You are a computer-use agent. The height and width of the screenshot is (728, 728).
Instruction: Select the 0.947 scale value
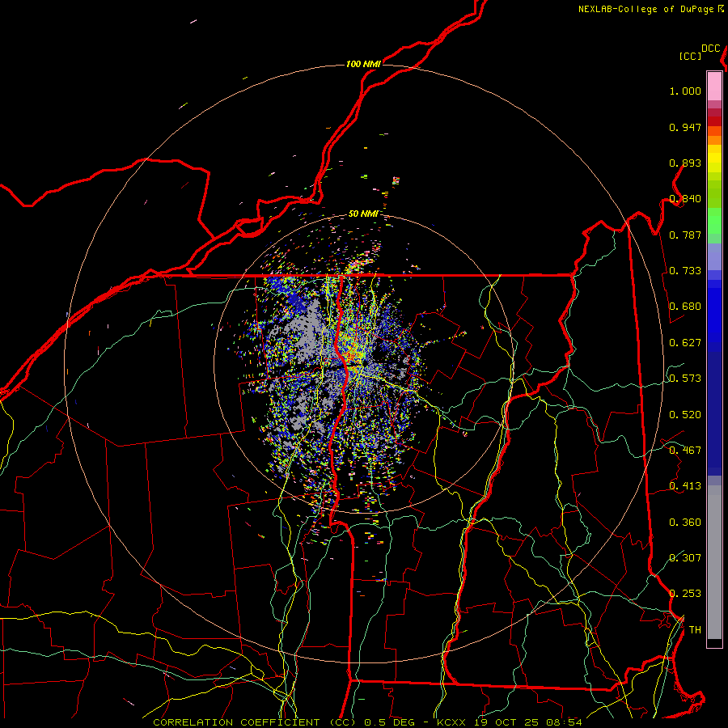pos(685,127)
